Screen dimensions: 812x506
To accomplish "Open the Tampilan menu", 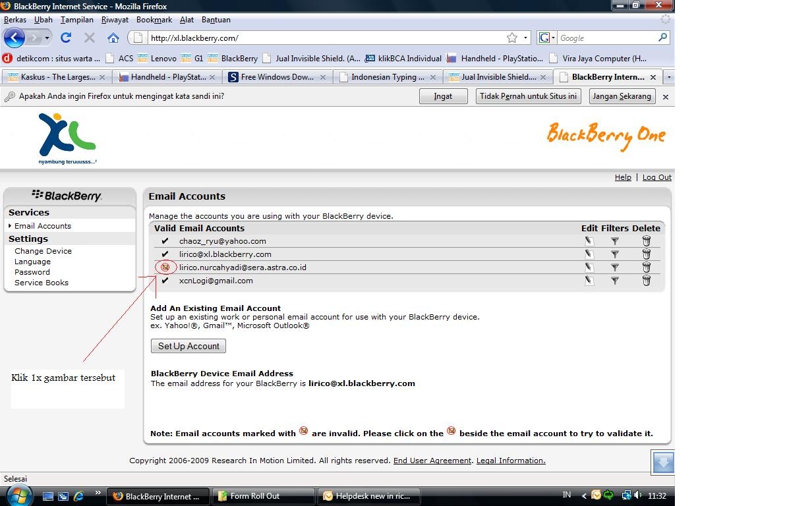I will click(77, 20).
